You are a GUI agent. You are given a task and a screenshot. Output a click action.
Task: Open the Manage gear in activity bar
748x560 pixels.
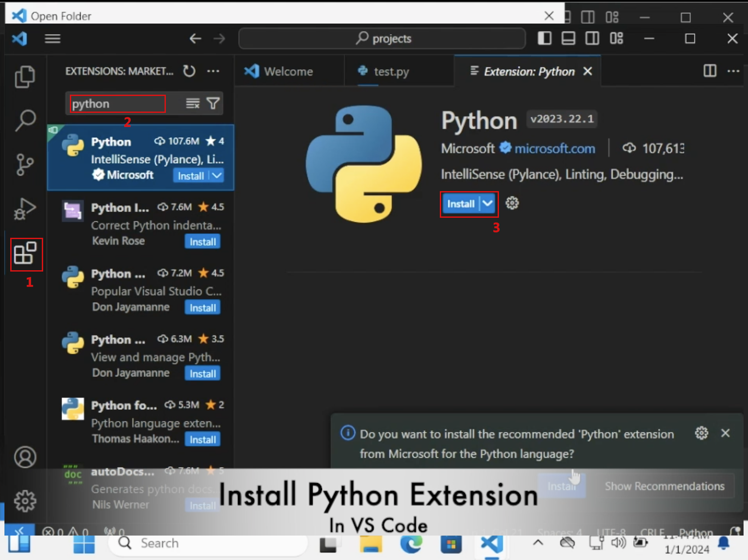tap(25, 501)
